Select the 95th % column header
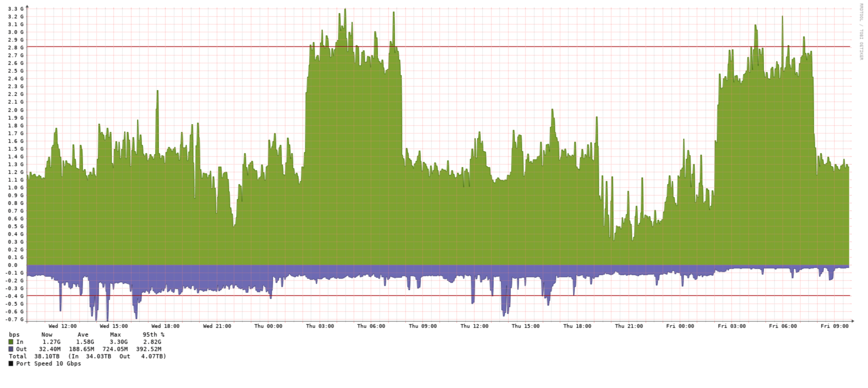The image size is (868, 388). tap(152, 335)
